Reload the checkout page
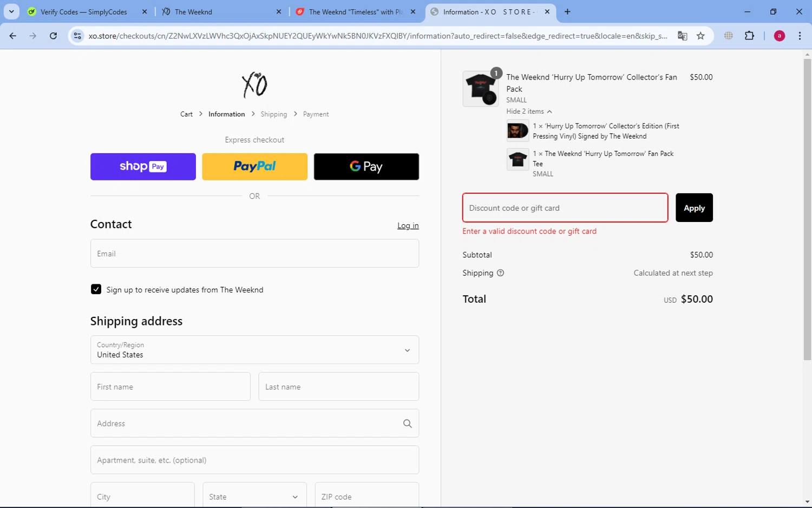Viewport: 812px width, 508px height. pos(53,36)
